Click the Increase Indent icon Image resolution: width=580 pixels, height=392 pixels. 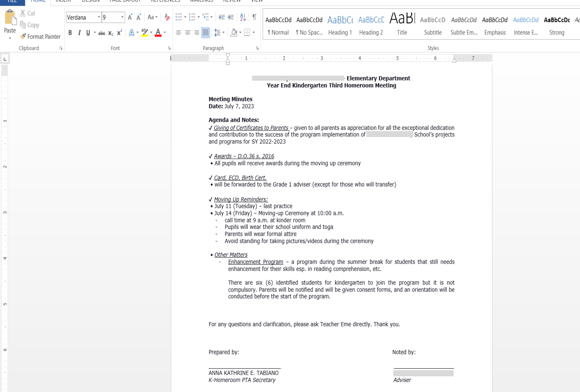(x=231, y=17)
